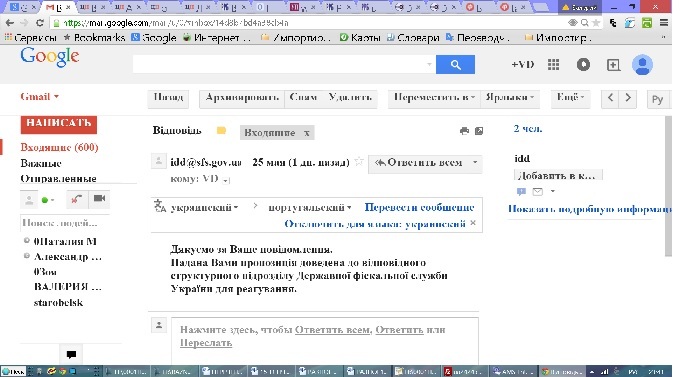Open the Важные folder
This screenshot has height=377, width=681.
tap(41, 163)
